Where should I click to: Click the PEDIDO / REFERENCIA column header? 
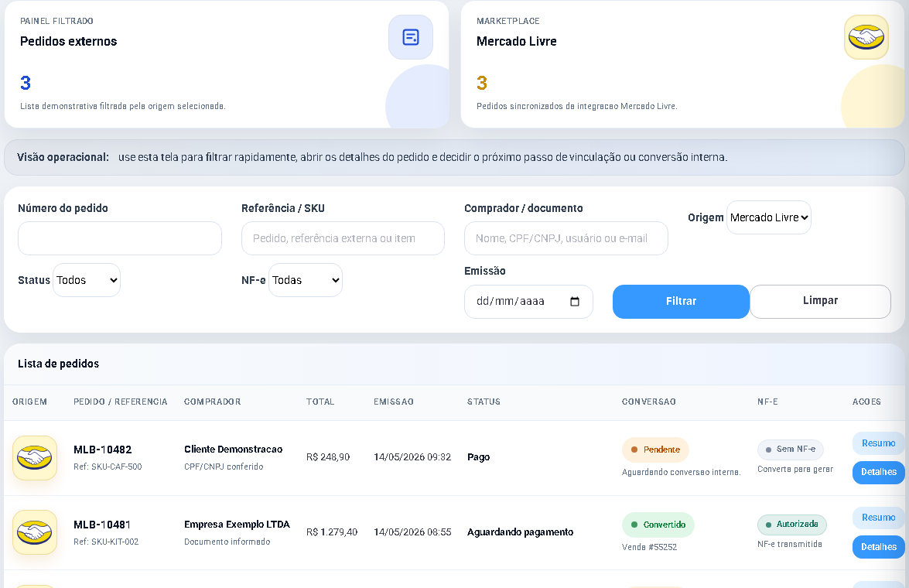(x=121, y=402)
